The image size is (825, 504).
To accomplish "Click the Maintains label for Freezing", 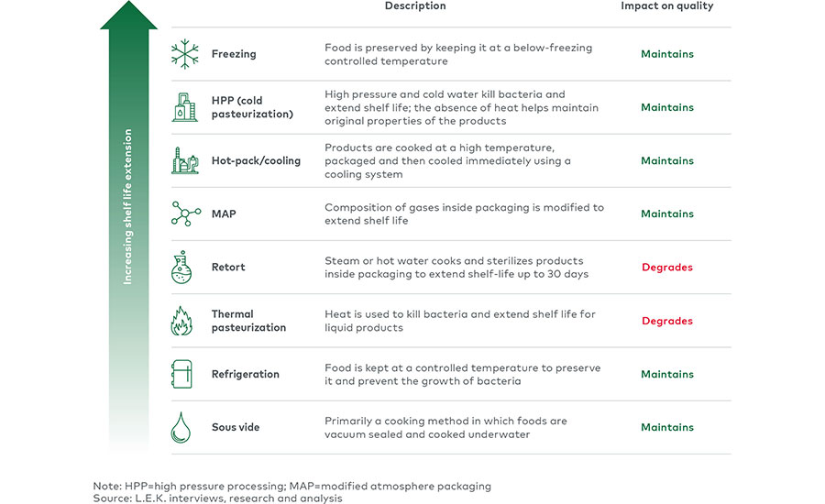I will [x=667, y=54].
